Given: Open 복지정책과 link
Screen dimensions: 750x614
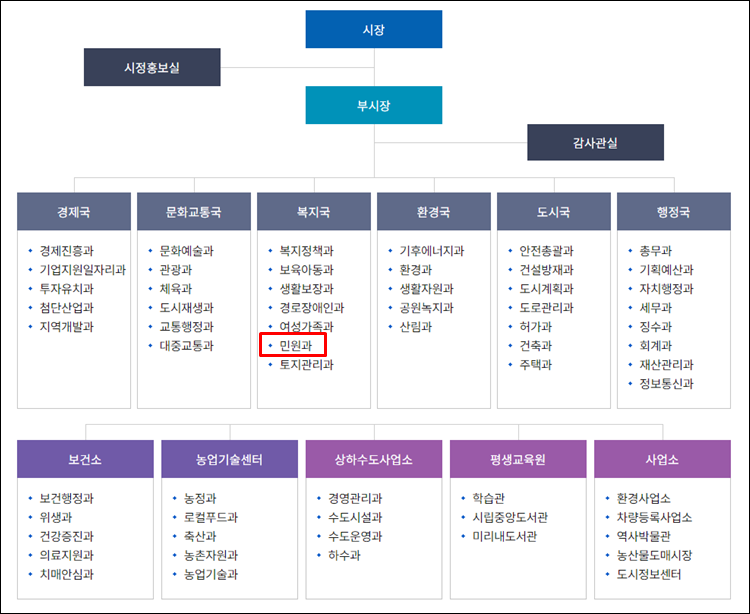Looking at the screenshot, I should click(x=307, y=251).
